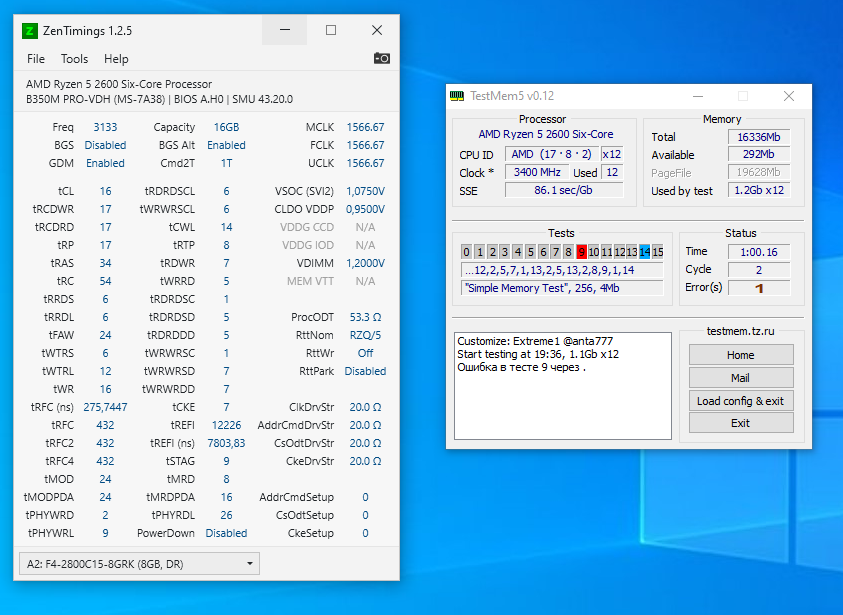Close the TestMem5 window
The height and width of the screenshot is (615, 843).
(x=789, y=96)
